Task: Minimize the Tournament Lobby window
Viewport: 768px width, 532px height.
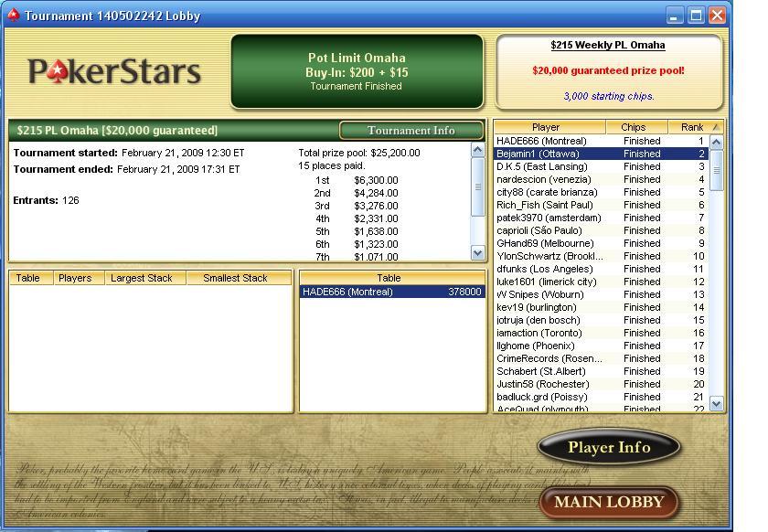Action: pyautogui.click(x=675, y=16)
